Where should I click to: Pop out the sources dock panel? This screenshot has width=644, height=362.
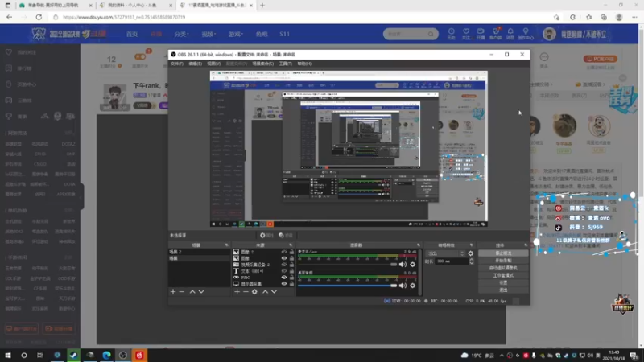[291, 245]
